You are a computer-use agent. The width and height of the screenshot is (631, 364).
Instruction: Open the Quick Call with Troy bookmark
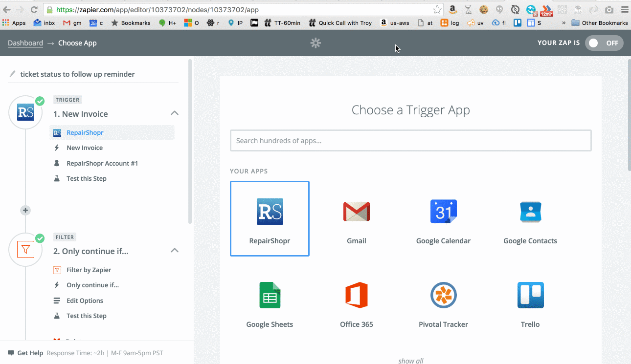tap(340, 22)
